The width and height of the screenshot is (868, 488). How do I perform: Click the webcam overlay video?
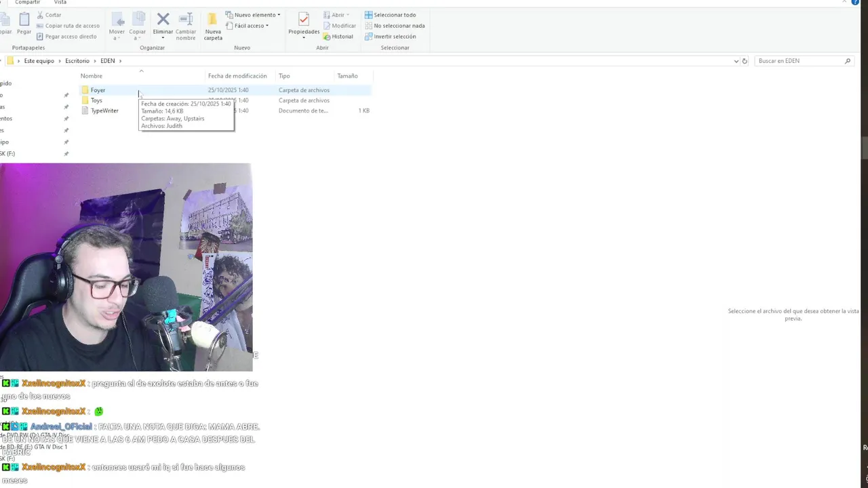(x=126, y=267)
